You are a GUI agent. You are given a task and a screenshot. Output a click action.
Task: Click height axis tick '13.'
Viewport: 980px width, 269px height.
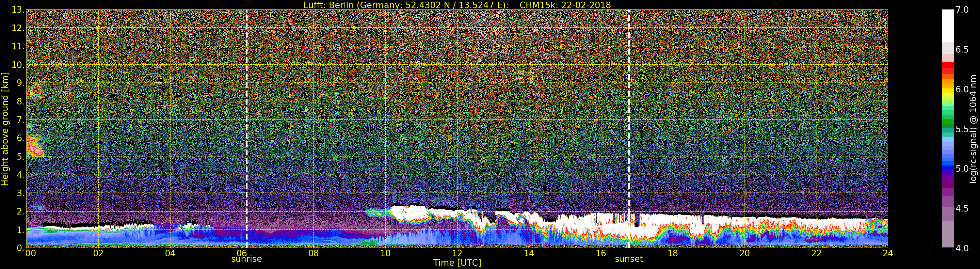18,10
